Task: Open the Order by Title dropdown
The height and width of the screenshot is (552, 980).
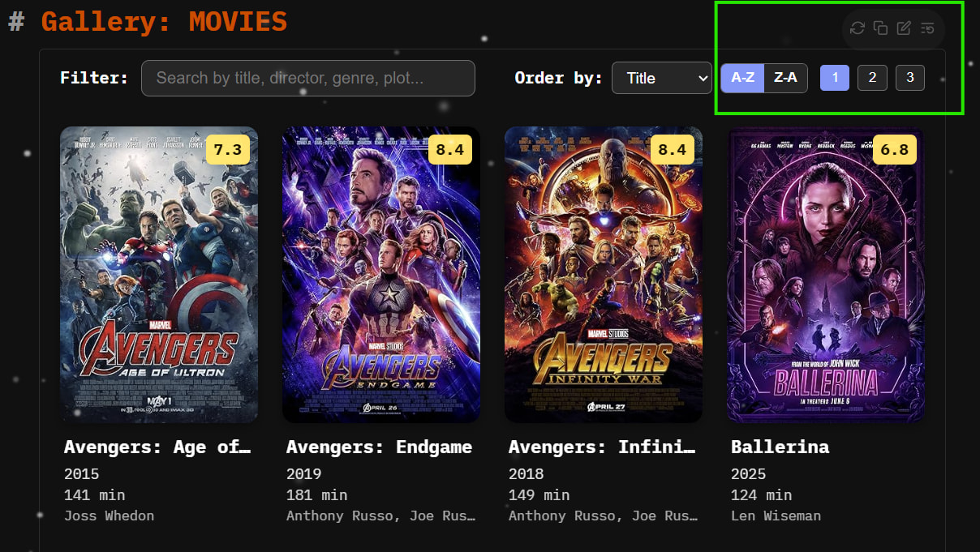Action: [661, 78]
